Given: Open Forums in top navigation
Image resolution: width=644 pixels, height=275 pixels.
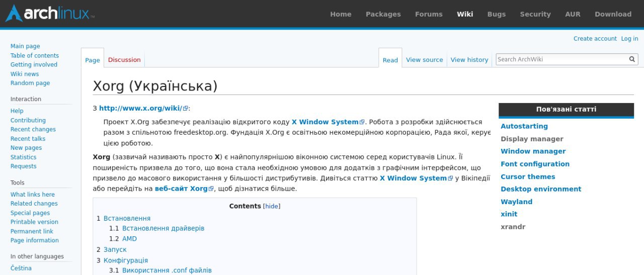Looking at the screenshot, I should pyautogui.click(x=429, y=14).
